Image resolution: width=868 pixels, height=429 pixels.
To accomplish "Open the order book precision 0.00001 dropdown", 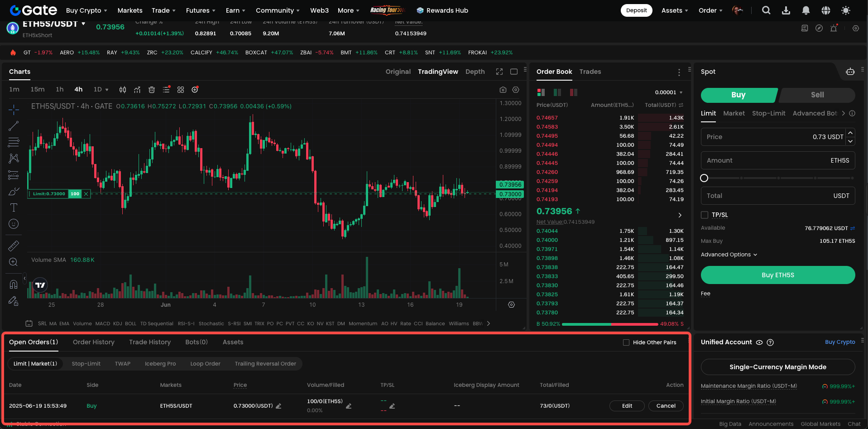I will pyautogui.click(x=669, y=92).
